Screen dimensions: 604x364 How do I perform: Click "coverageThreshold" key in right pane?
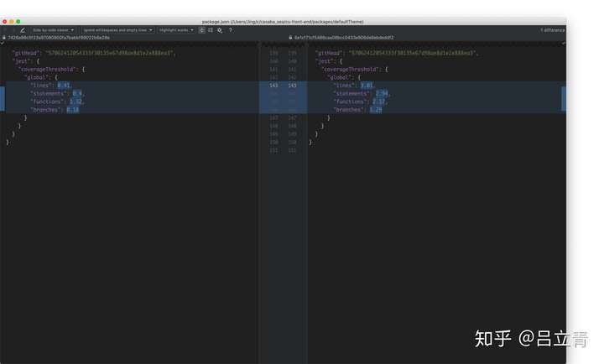[x=351, y=70]
